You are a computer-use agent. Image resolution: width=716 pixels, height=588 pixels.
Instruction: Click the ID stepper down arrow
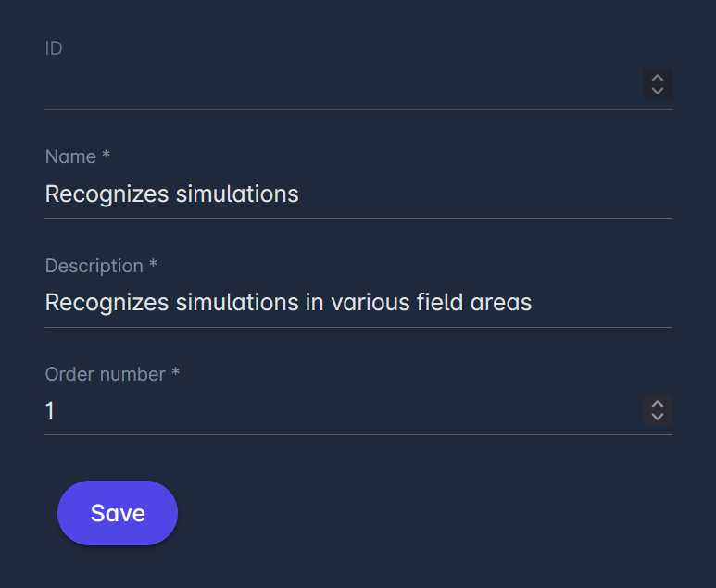657,91
